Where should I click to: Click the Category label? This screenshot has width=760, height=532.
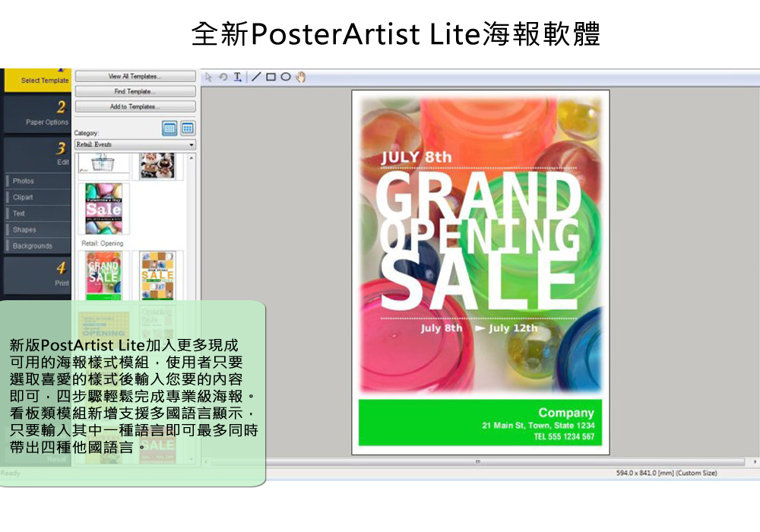point(87,133)
